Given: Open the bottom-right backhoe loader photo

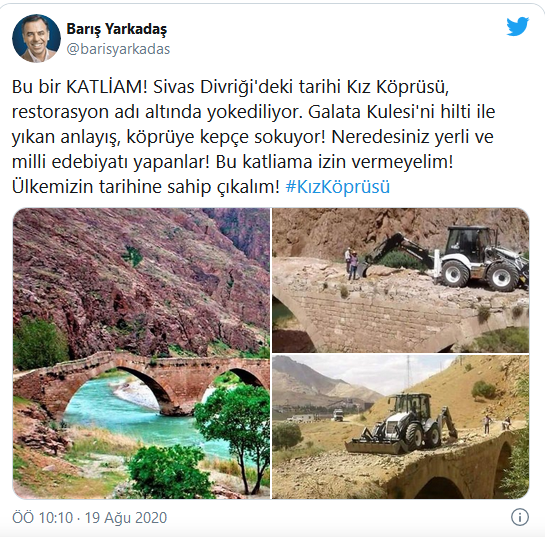Looking at the screenshot, I should click(x=400, y=427).
